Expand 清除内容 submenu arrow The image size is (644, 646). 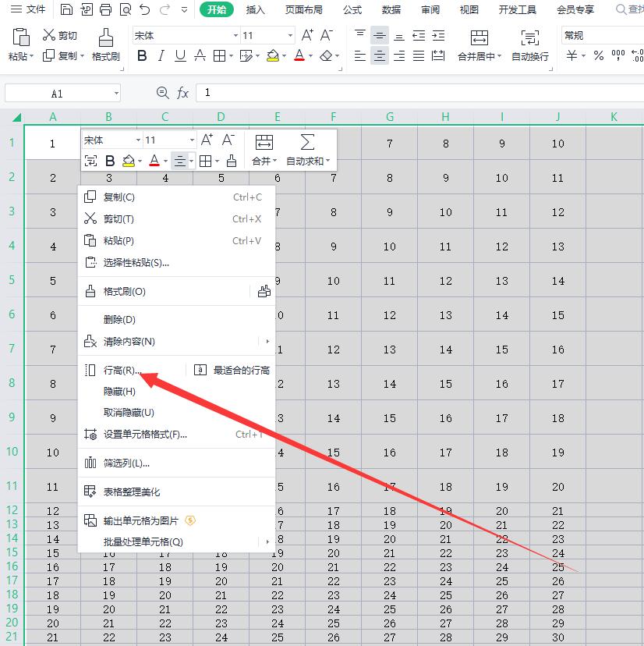pyautogui.click(x=267, y=342)
